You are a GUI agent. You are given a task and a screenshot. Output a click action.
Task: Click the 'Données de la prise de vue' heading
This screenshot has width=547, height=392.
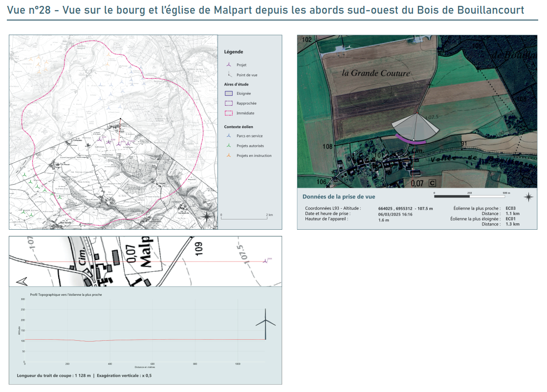(339, 196)
